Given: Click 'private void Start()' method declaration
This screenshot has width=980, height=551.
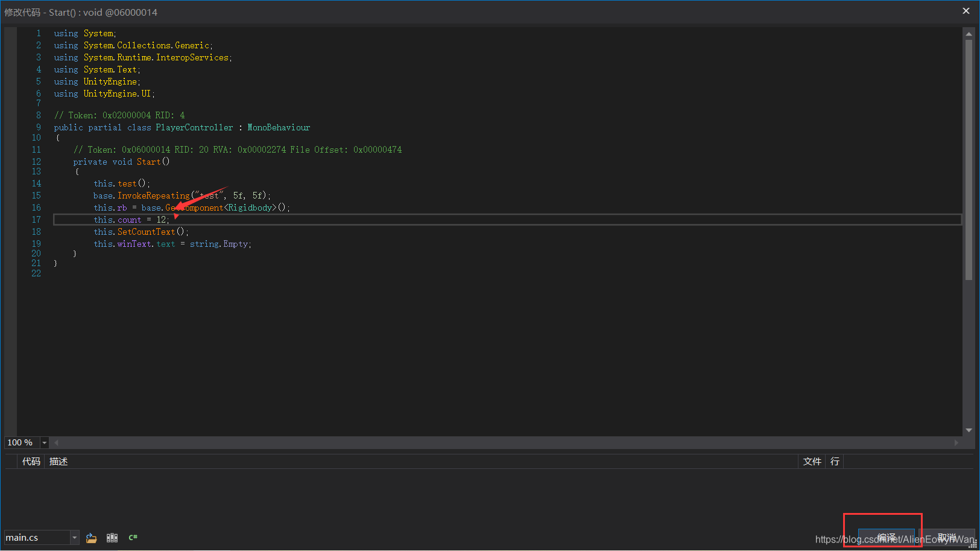Looking at the screenshot, I should click(x=121, y=162).
